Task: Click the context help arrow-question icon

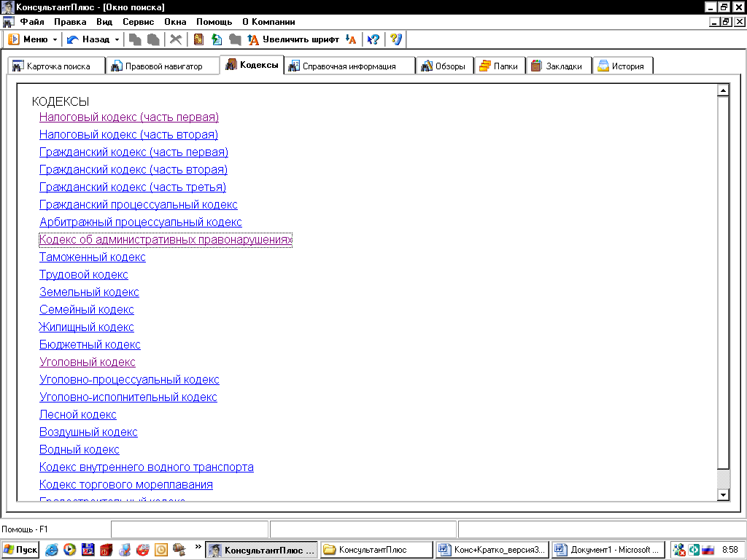Action: (x=373, y=39)
